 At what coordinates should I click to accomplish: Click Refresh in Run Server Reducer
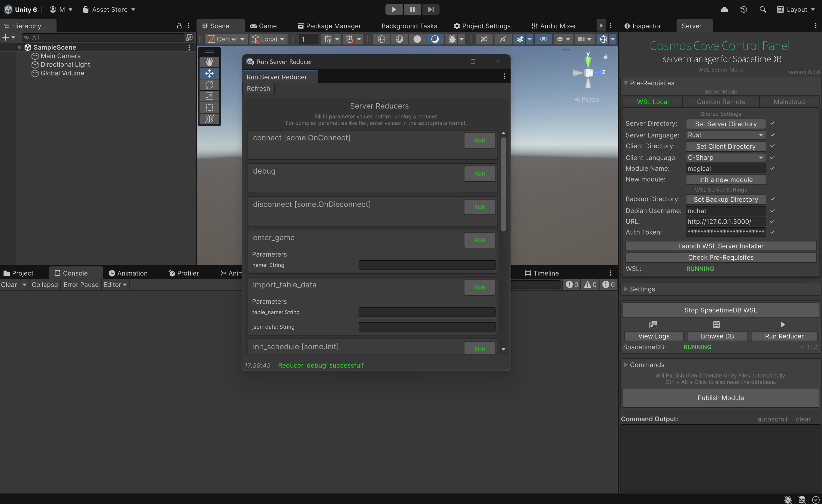(258, 88)
